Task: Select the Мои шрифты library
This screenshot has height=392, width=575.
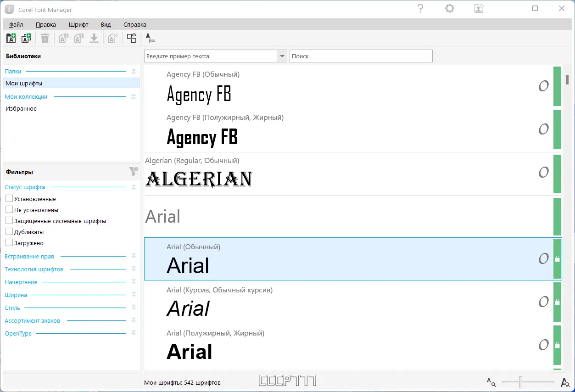Action: 72,83
